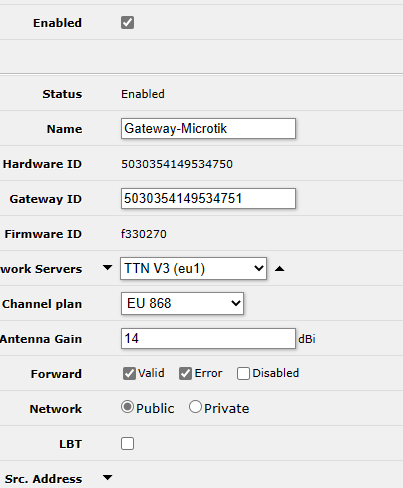Click the Hardware ID value 5030354149534750

[x=177, y=164]
